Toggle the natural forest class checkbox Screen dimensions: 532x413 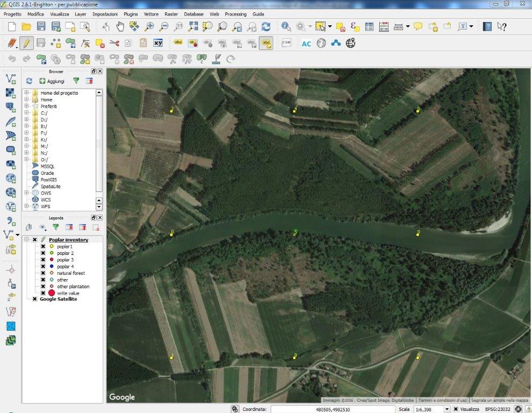tap(43, 273)
